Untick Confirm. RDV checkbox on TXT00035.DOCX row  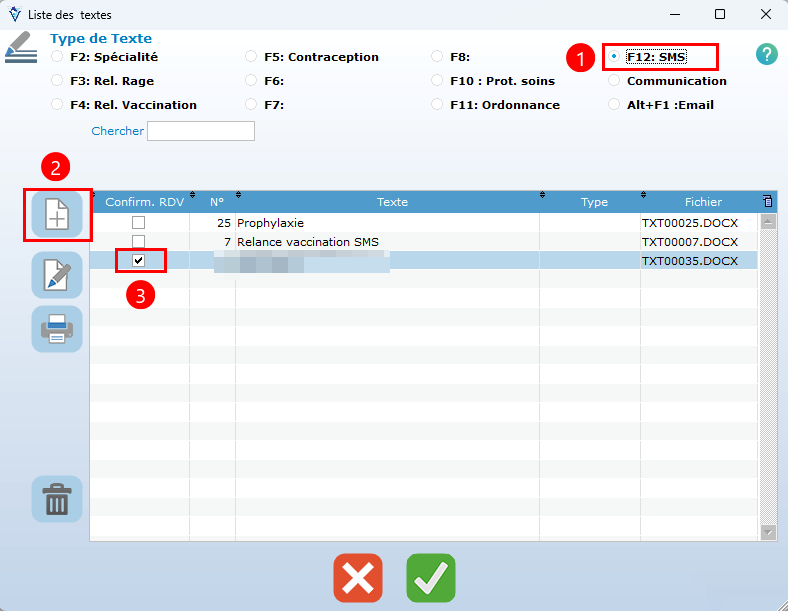coord(138,260)
